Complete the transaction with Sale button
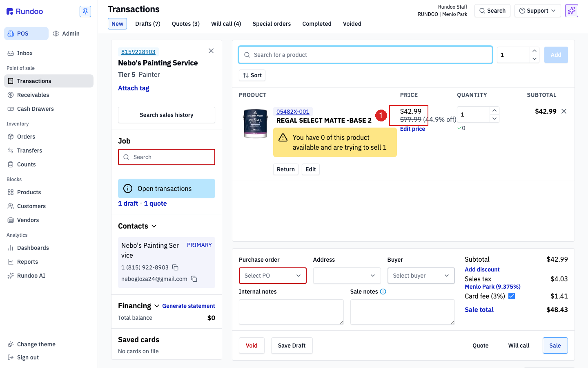Image resolution: width=588 pixels, height=368 pixels. point(555,346)
